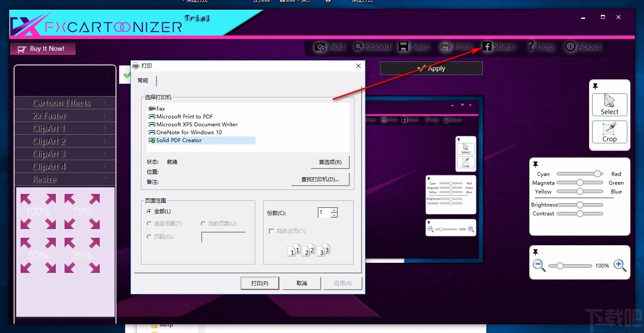Image resolution: width=644 pixels, height=333 pixels.
Task: Increase the copies count with up arrow
Action: pyautogui.click(x=334, y=210)
